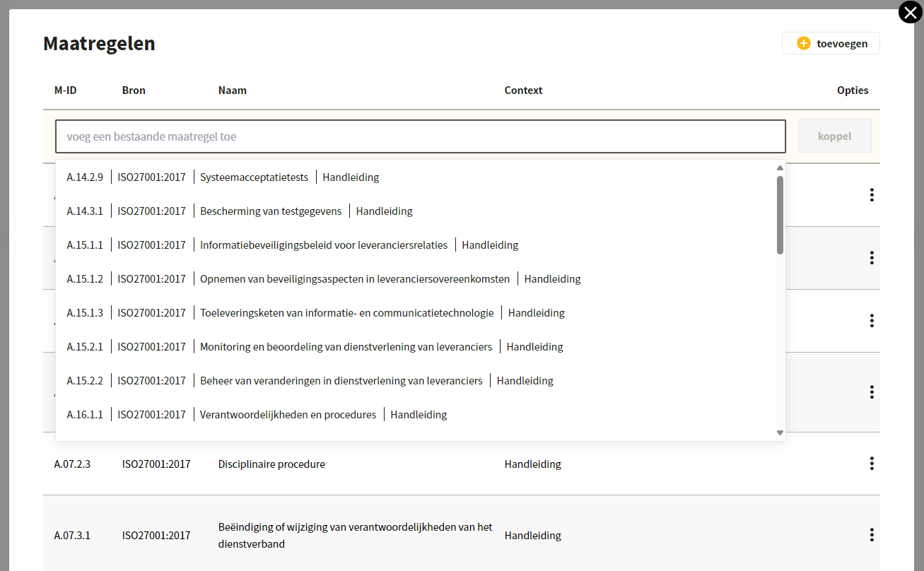Close the Maatregelen dialog with X
The image size is (924, 571).
(911, 13)
